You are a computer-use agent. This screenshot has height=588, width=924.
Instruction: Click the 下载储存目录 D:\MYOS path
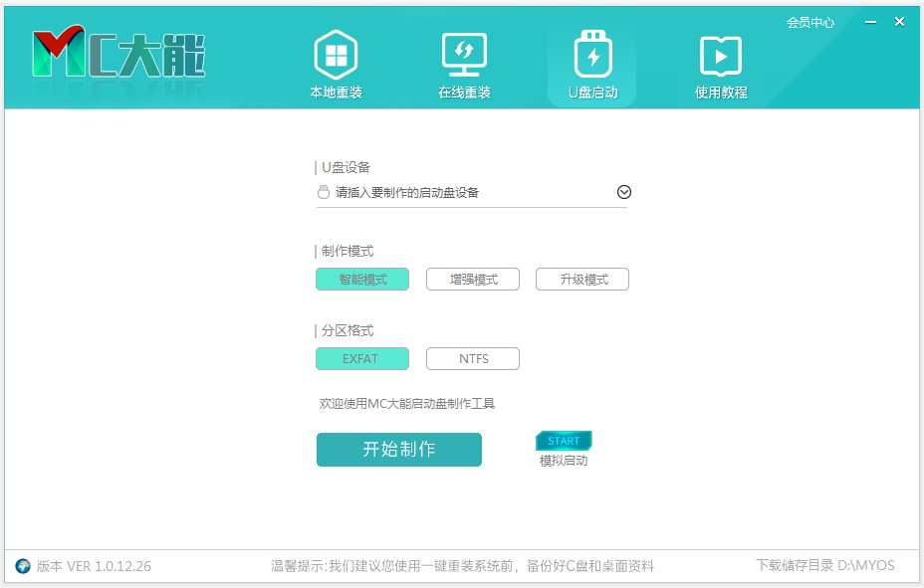pyautogui.click(x=824, y=566)
